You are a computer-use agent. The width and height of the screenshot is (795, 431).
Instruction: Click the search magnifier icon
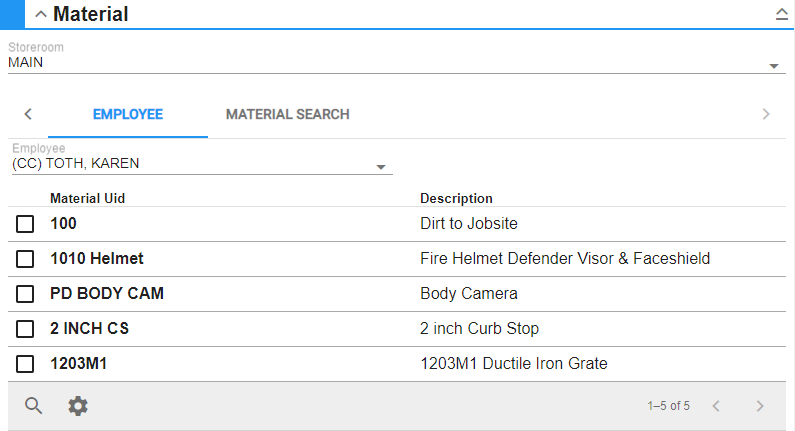[x=34, y=406]
